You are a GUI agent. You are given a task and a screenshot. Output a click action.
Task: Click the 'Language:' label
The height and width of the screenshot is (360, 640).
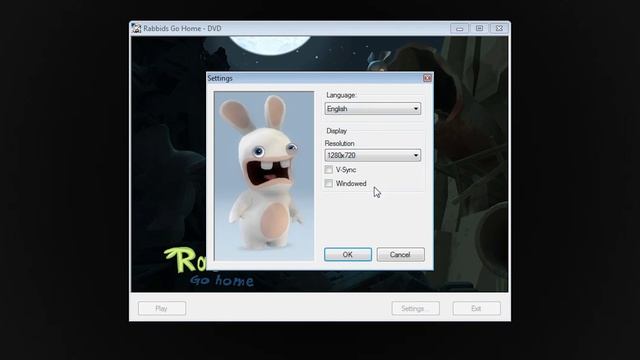click(x=341, y=95)
